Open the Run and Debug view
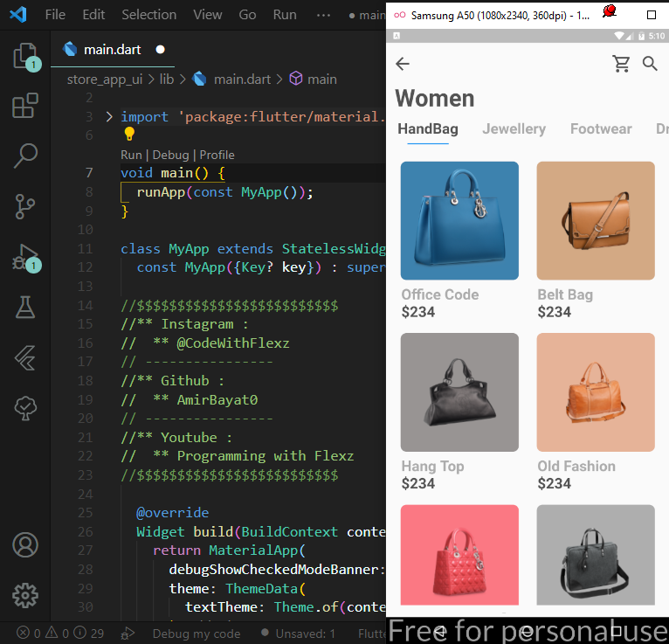 (x=24, y=258)
